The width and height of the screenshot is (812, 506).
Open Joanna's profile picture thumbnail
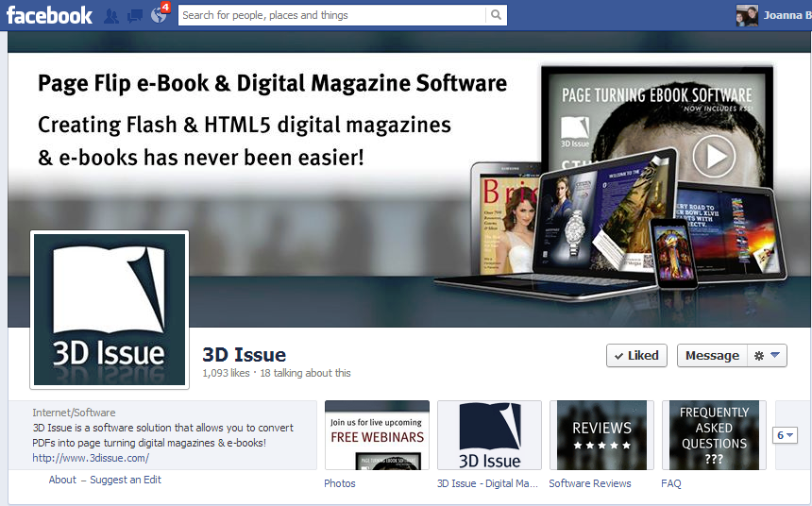[747, 15]
